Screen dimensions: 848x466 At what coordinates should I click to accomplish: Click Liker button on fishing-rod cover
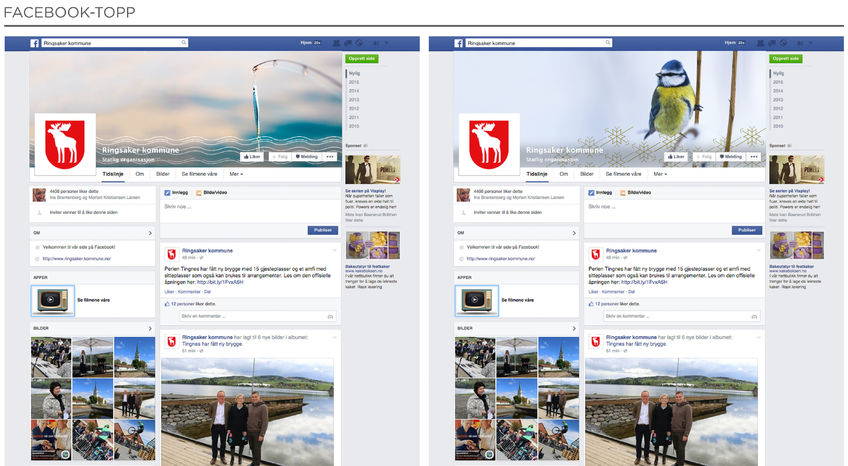251,157
